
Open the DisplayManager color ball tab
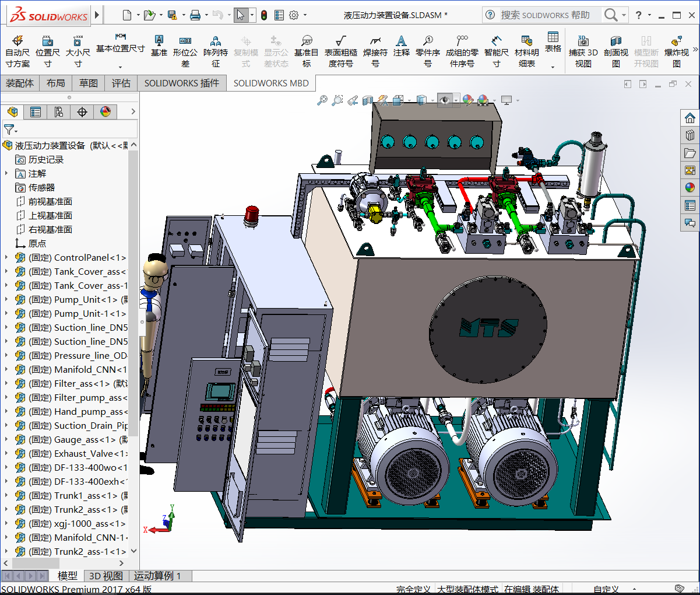click(105, 112)
